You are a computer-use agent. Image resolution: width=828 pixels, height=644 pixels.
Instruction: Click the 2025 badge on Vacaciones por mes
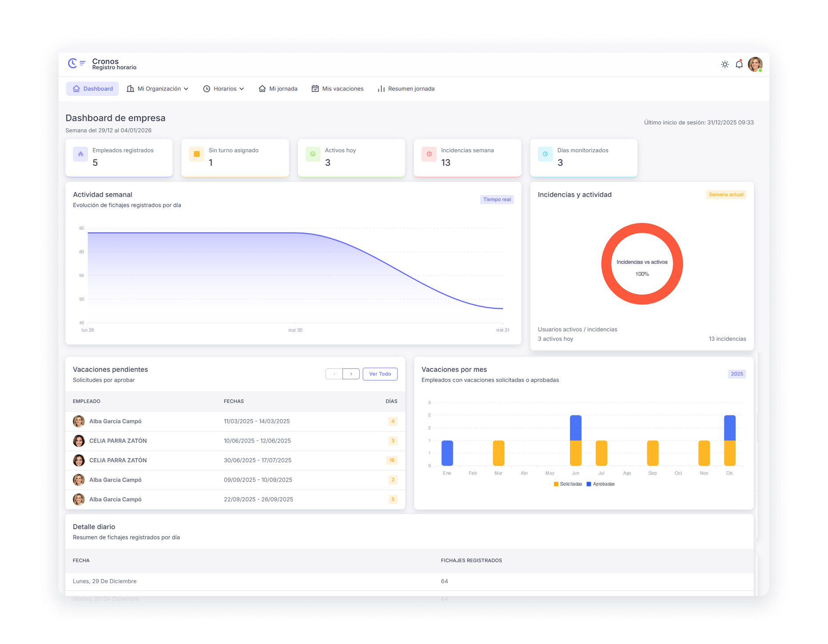click(x=737, y=374)
